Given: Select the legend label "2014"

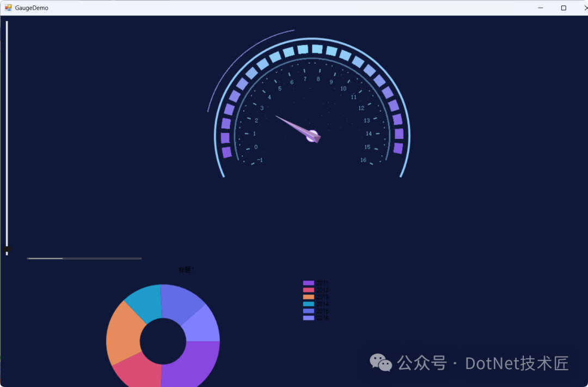Looking at the screenshot, I should pyautogui.click(x=322, y=304).
